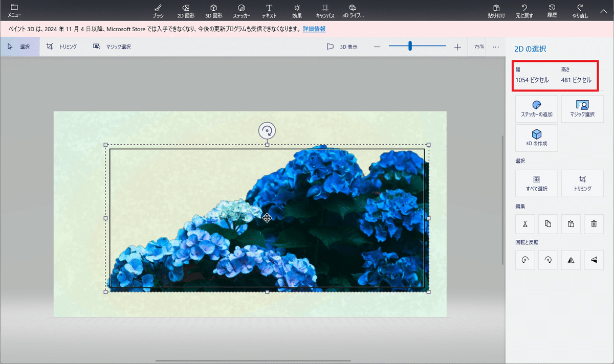614x364 pixels.
Task: Click the move cursor at the selection center
Action: point(267,218)
